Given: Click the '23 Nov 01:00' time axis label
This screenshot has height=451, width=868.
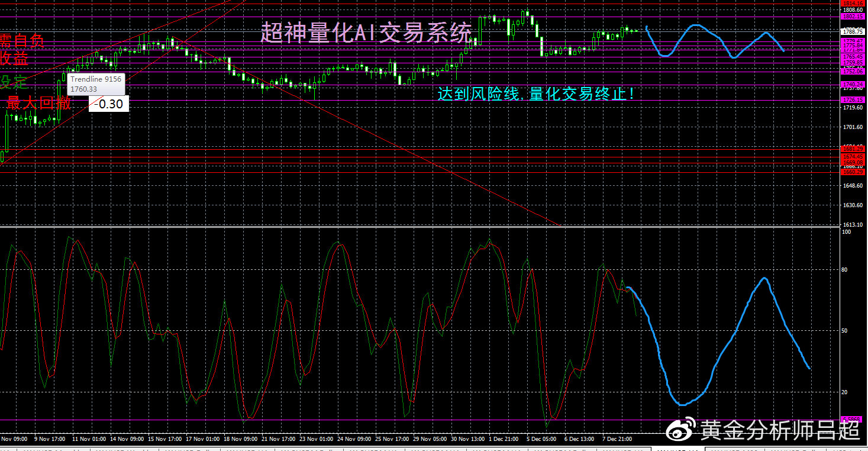Looking at the screenshot, I should (316, 439).
